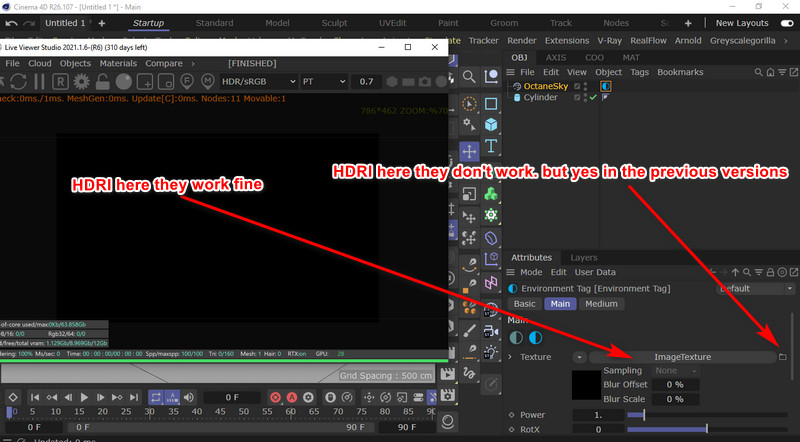Click the magnifier search tool icon
The width and height of the screenshot is (800, 442).
coord(469,77)
